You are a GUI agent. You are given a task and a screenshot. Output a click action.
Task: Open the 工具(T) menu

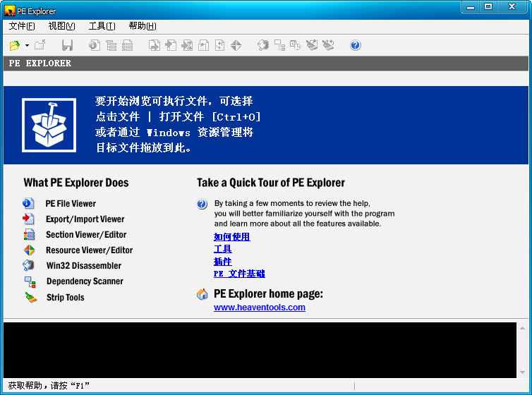(102, 26)
